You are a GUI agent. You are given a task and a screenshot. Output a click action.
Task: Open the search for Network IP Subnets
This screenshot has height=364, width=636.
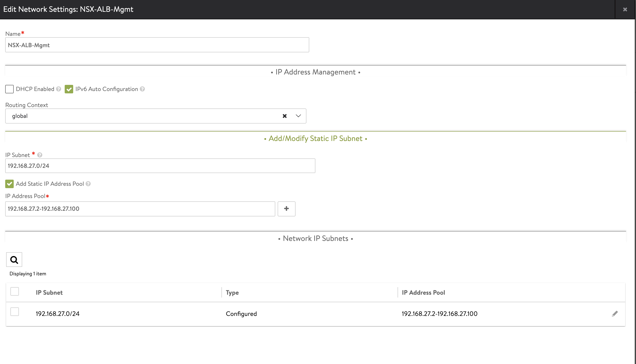14,260
